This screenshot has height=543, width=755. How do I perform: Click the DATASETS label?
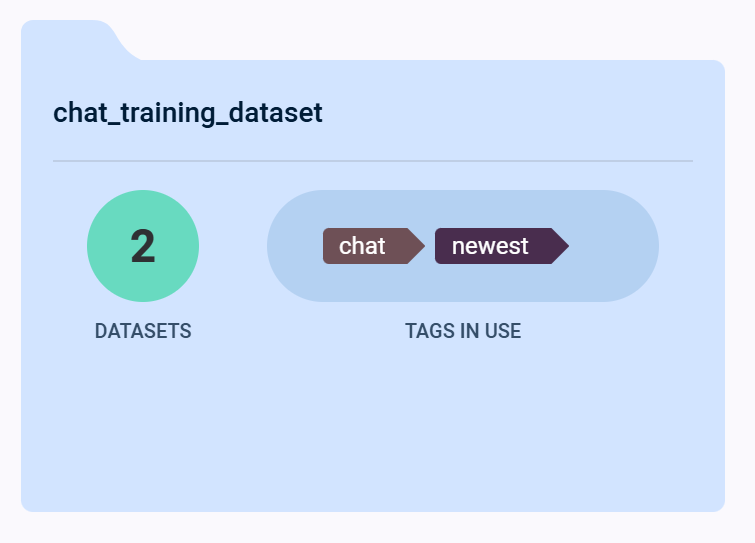(x=143, y=331)
